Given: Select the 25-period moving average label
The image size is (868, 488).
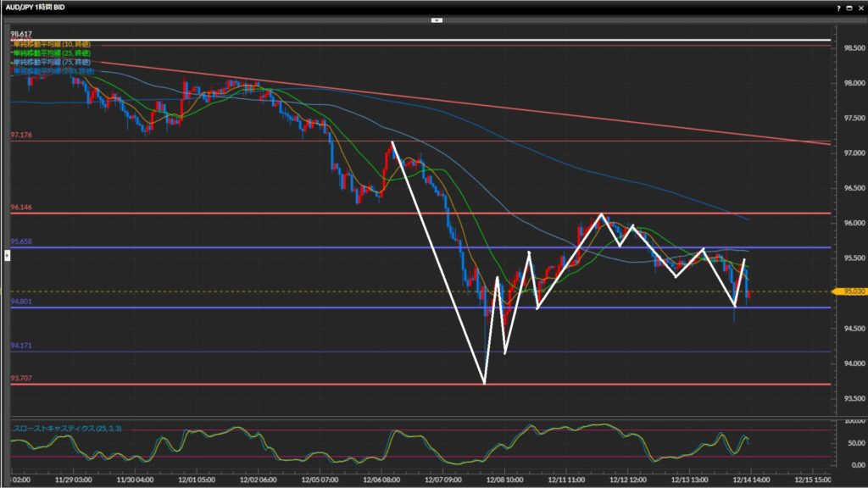Looking at the screenshot, I should click(51, 53).
